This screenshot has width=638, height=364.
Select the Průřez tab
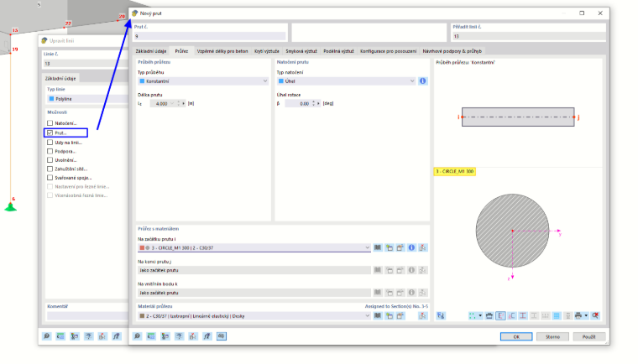click(x=181, y=51)
